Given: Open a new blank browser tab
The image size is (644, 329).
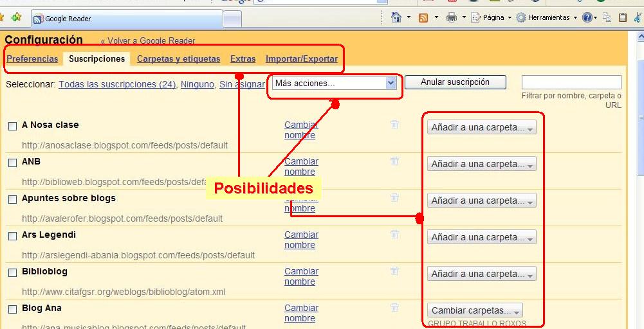Looking at the screenshot, I should (x=232, y=19).
